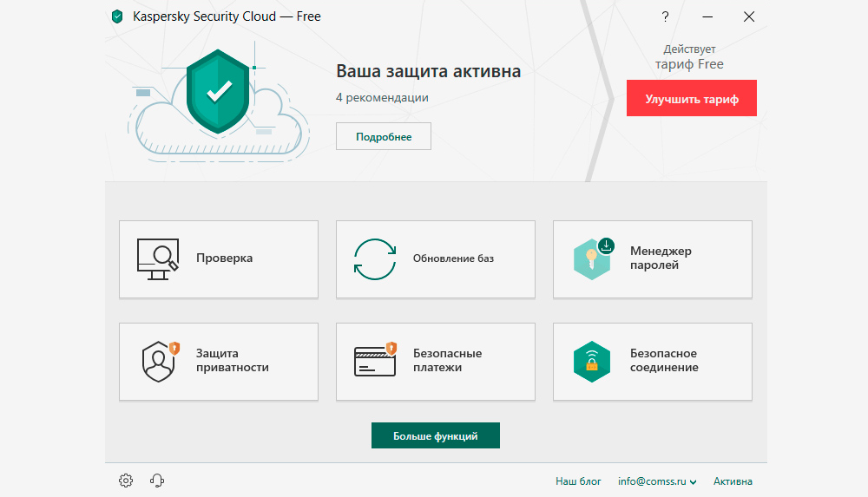The width and height of the screenshot is (868, 497).
Task: Click the Privacy Protection person shield icon
Action: [x=159, y=361]
